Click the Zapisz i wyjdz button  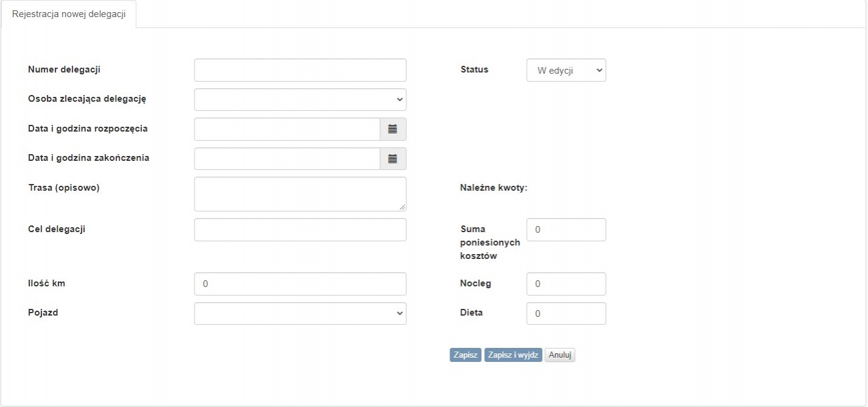(513, 355)
